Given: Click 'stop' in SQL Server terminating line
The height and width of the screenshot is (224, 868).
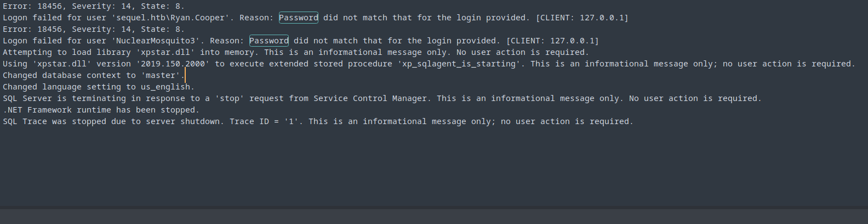Looking at the screenshot, I should [230, 98].
